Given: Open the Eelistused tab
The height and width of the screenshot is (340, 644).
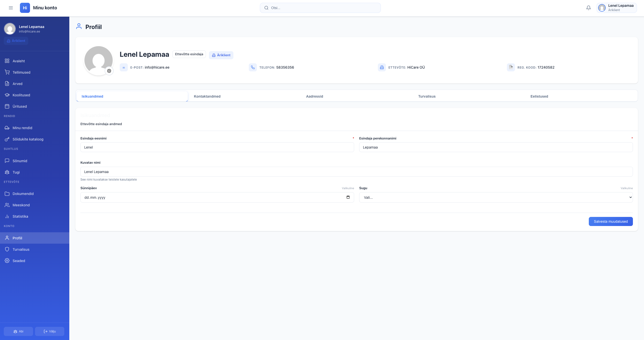Looking at the screenshot, I should 539,96.
